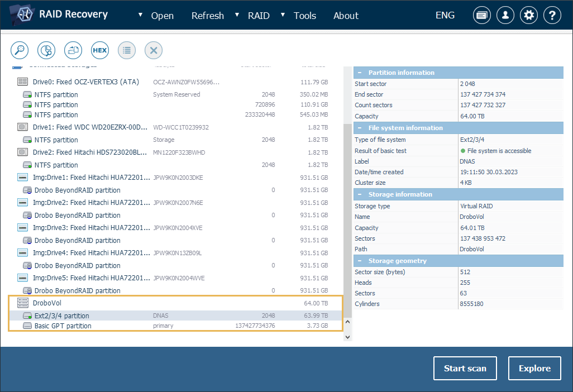Expand the Open dropdown arrow
Screen dimensions: 573x392
point(140,15)
